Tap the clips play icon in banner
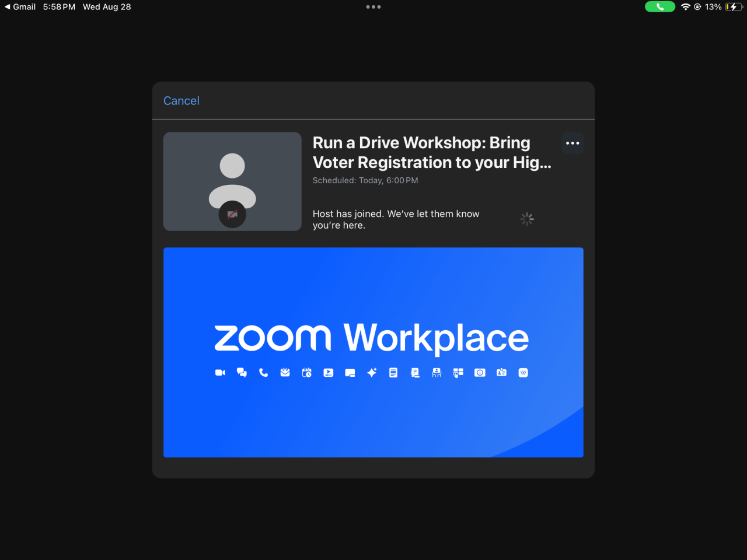747x560 pixels. [329, 373]
